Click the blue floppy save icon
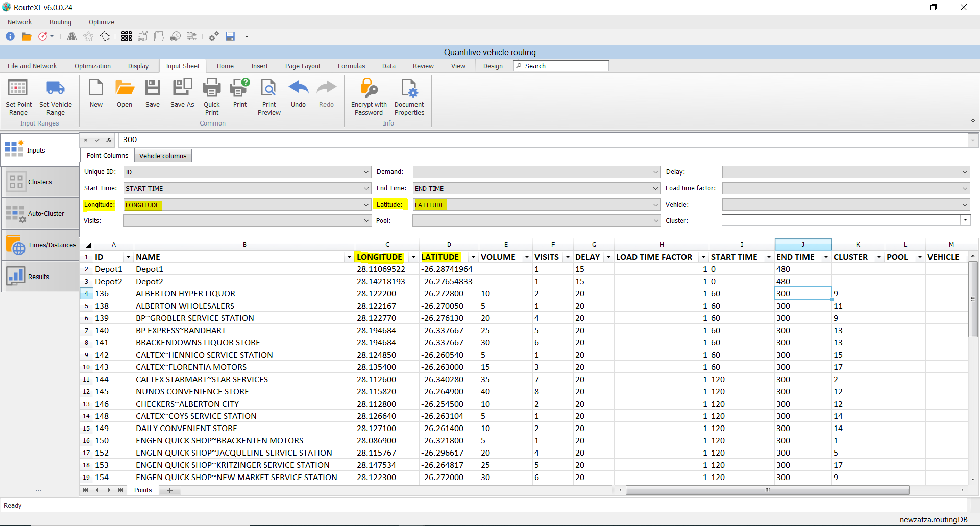Image resolution: width=980 pixels, height=526 pixels. pyautogui.click(x=230, y=36)
